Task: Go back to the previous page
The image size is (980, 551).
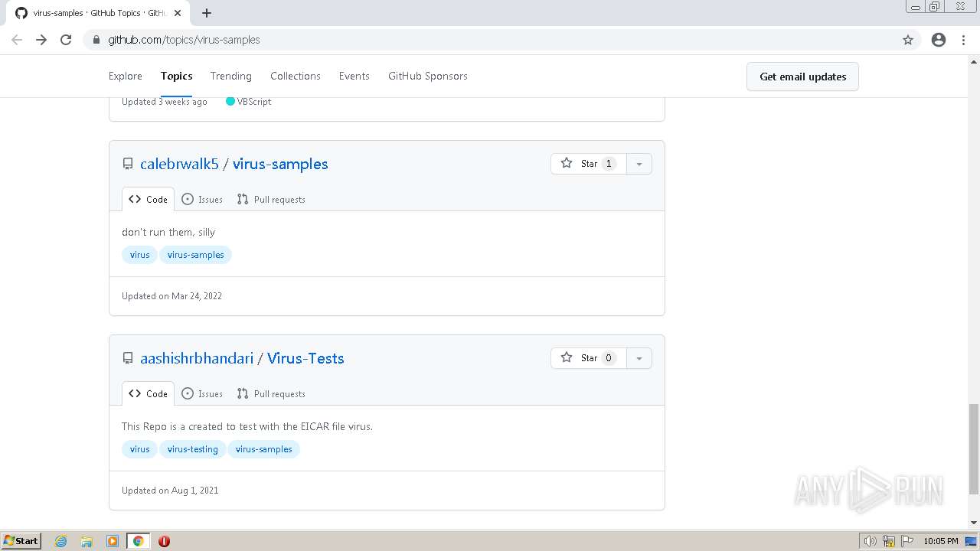Action: coord(17,40)
